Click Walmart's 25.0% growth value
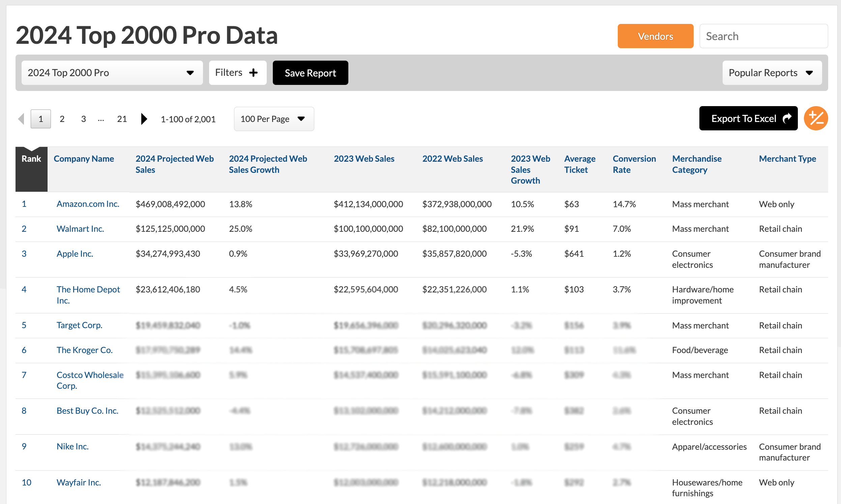Image resolution: width=841 pixels, height=504 pixels. click(240, 228)
